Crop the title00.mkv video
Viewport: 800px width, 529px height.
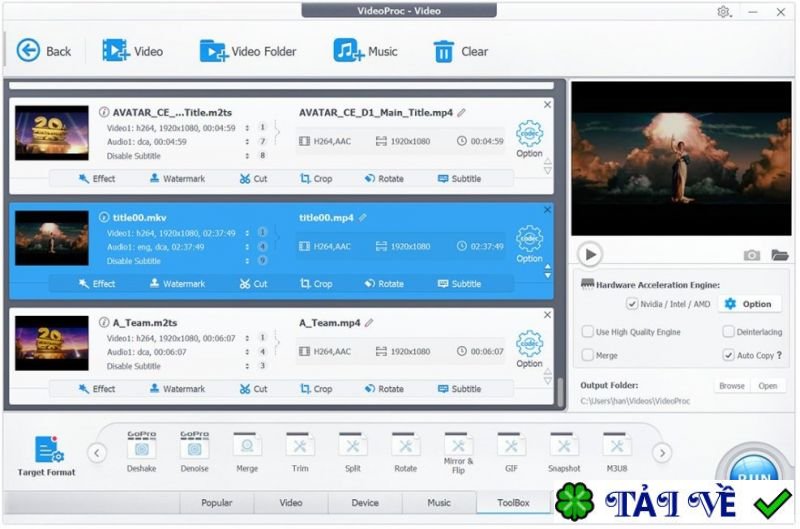point(316,284)
